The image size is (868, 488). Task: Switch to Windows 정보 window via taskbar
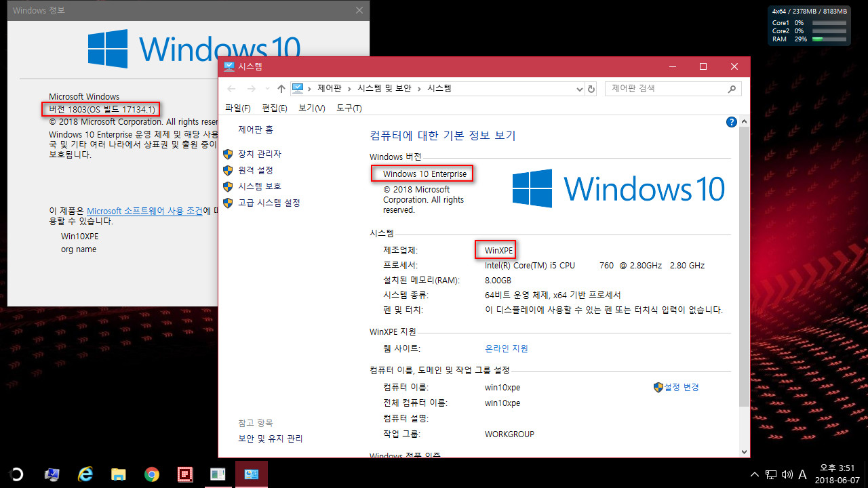tap(218, 474)
